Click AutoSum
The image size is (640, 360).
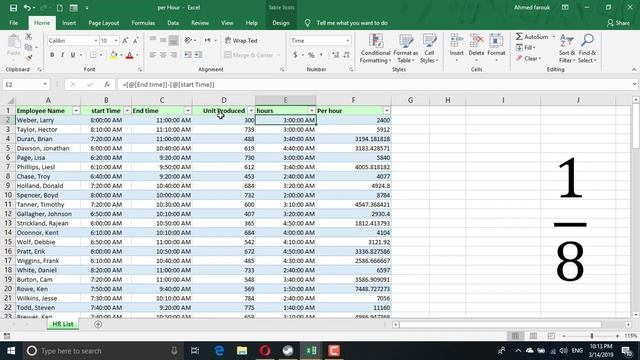(532, 37)
